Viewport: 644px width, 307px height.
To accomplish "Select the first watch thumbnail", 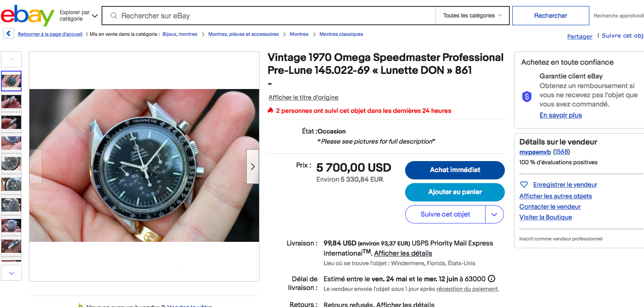I will 11,81.
